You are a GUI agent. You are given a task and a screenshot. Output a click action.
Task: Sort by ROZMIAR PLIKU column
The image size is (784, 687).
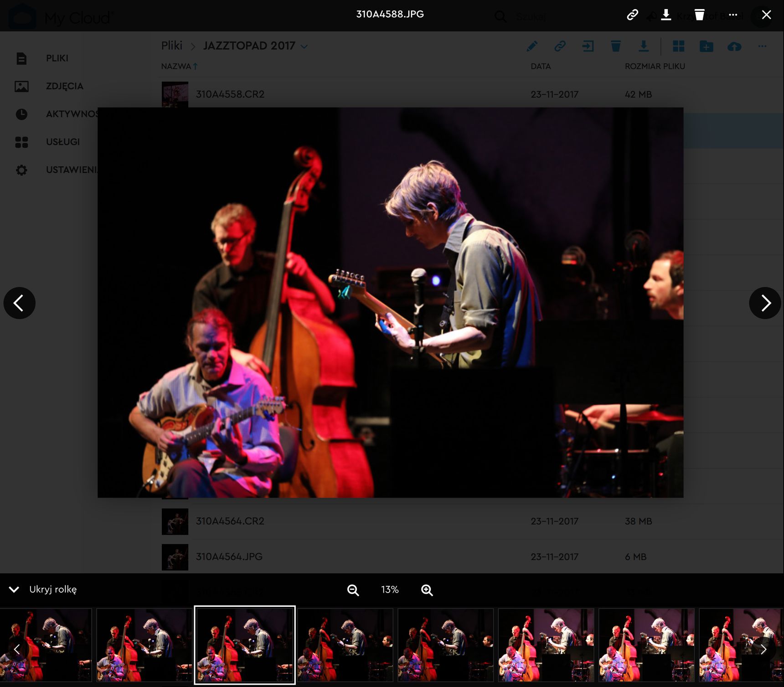[655, 66]
